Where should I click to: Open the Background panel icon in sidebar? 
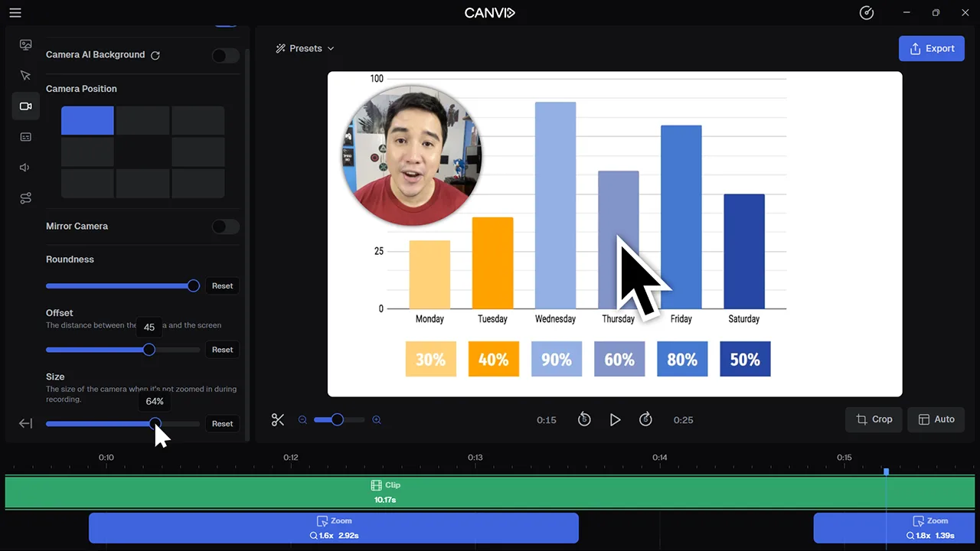click(25, 44)
